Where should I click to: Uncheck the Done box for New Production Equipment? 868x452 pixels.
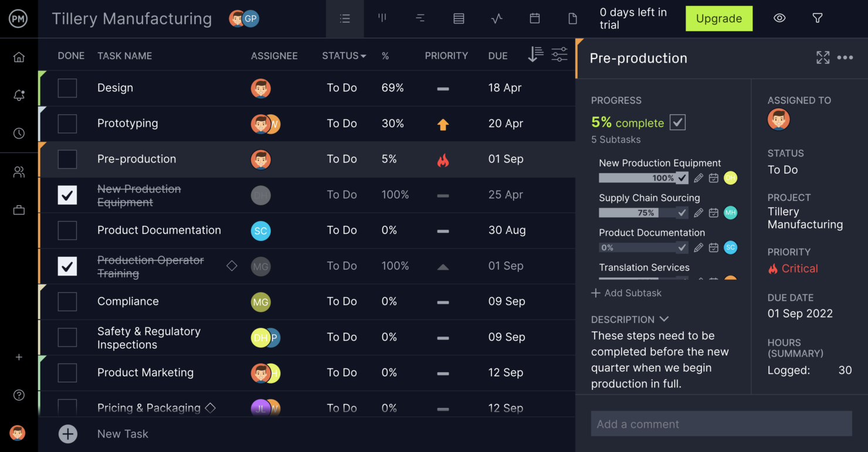click(x=67, y=195)
